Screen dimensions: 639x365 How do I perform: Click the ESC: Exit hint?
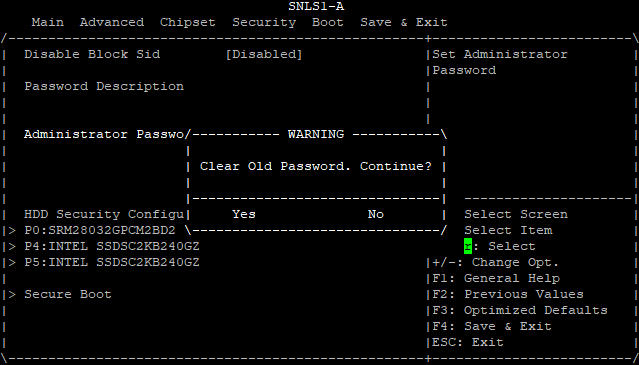point(467,342)
